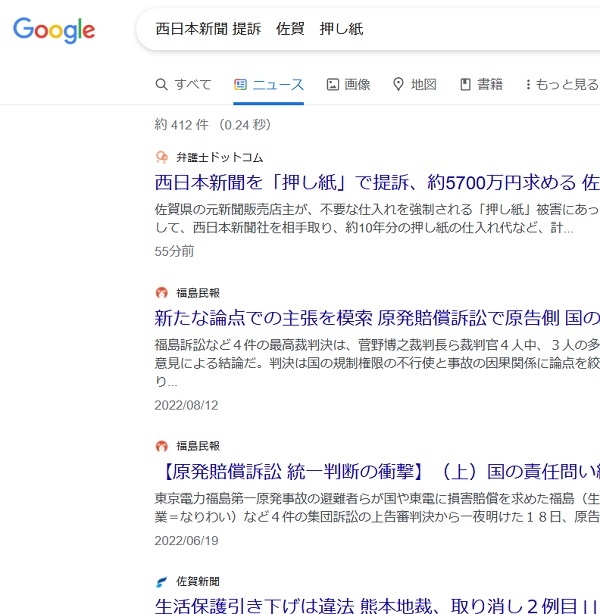Click the 弁護士ドットコム source name
The image size is (600, 614).
pyautogui.click(x=220, y=157)
